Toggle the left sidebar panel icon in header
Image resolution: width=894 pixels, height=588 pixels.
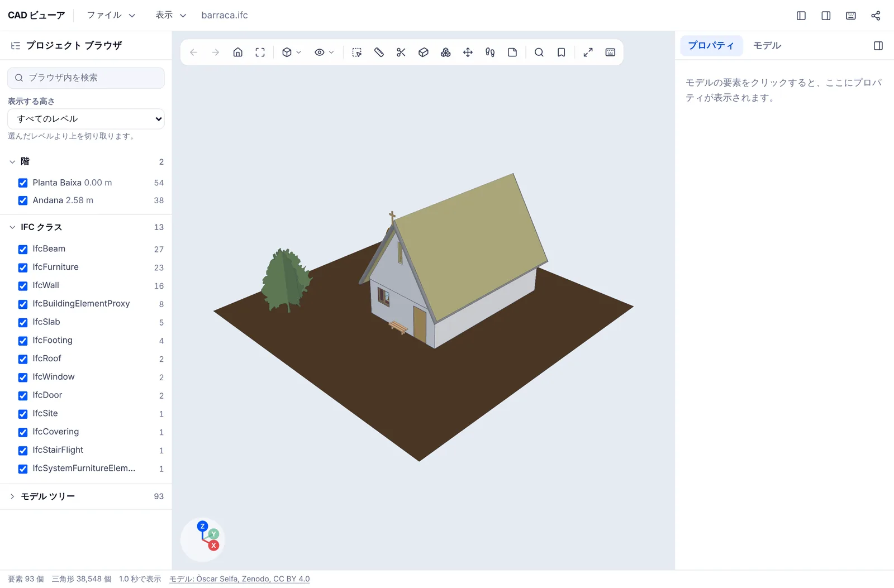pos(801,16)
